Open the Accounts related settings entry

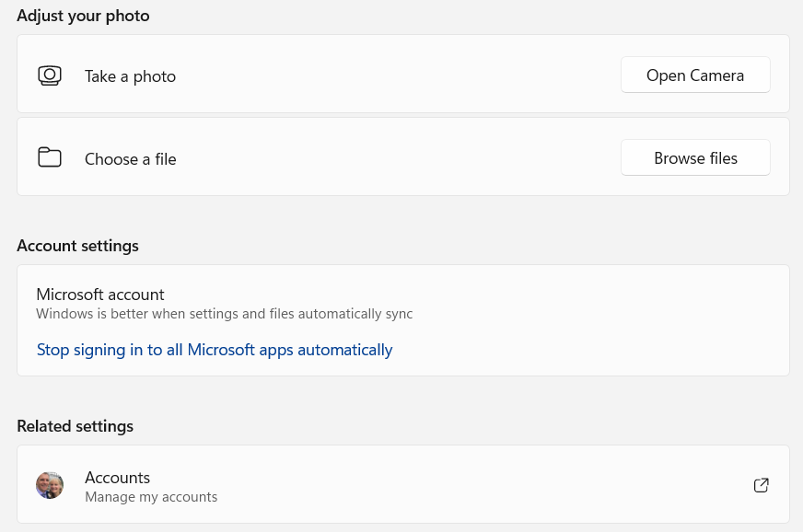[x=117, y=478]
